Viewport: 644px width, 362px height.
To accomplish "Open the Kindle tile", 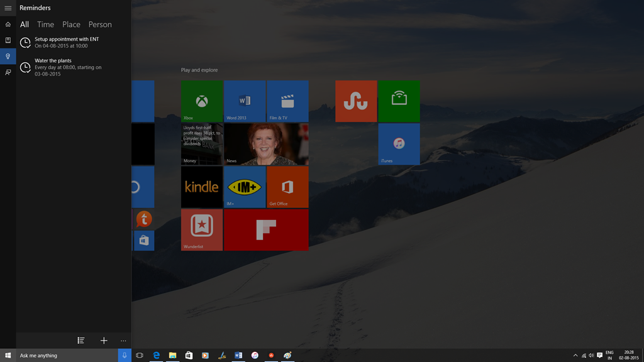I will click(202, 187).
